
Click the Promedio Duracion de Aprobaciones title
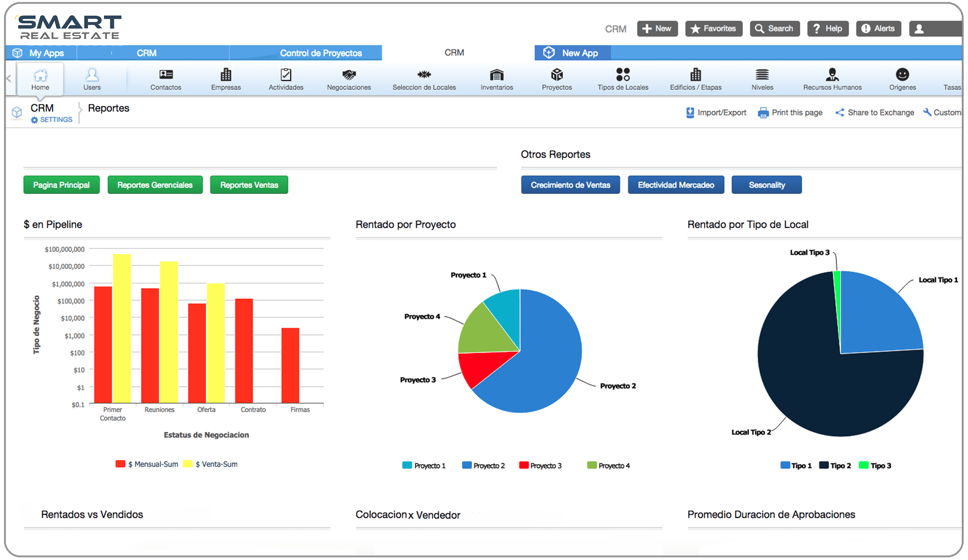click(x=771, y=515)
